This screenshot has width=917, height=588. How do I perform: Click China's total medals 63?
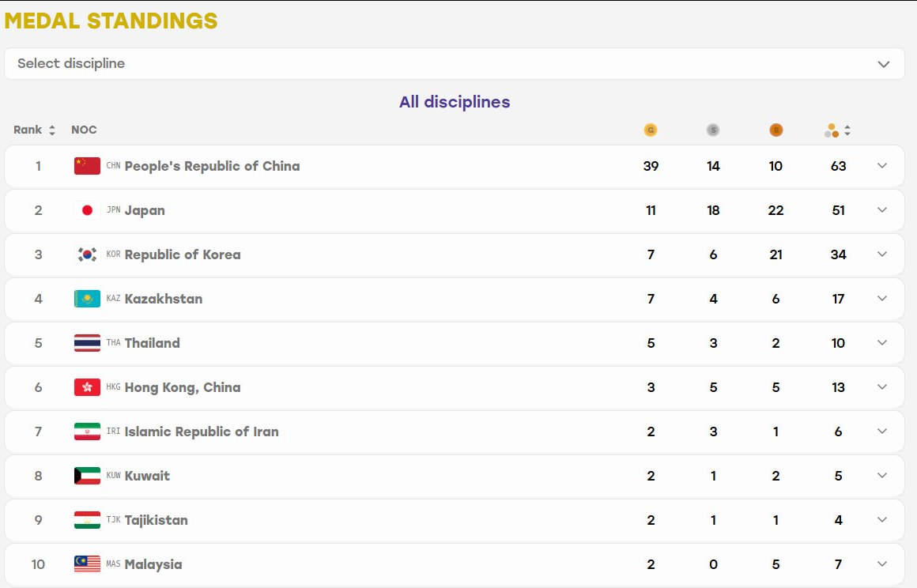click(x=839, y=166)
